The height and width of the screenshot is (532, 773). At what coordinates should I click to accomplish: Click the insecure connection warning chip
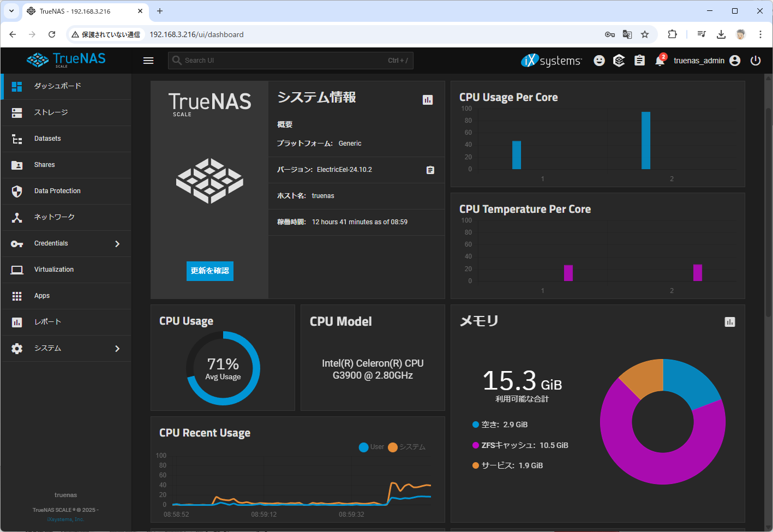tap(106, 34)
